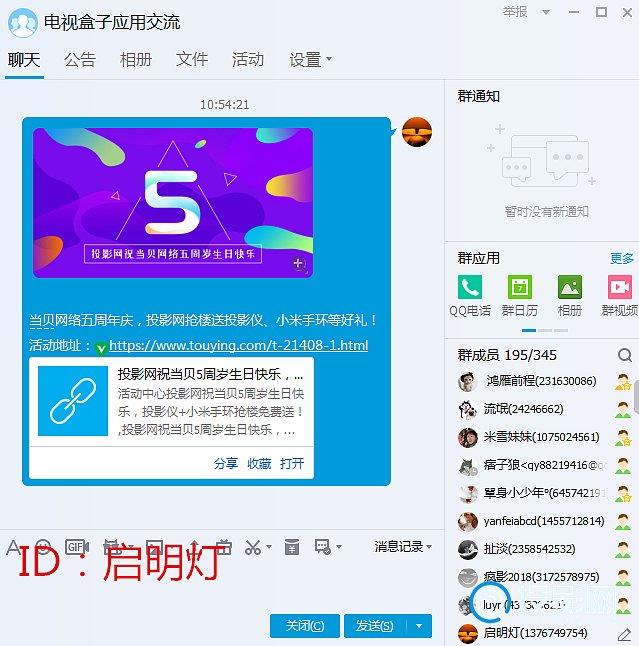Screen dimensions: 639x646
Task: Click the sender's orange avatar beside the message
Action: [x=417, y=132]
